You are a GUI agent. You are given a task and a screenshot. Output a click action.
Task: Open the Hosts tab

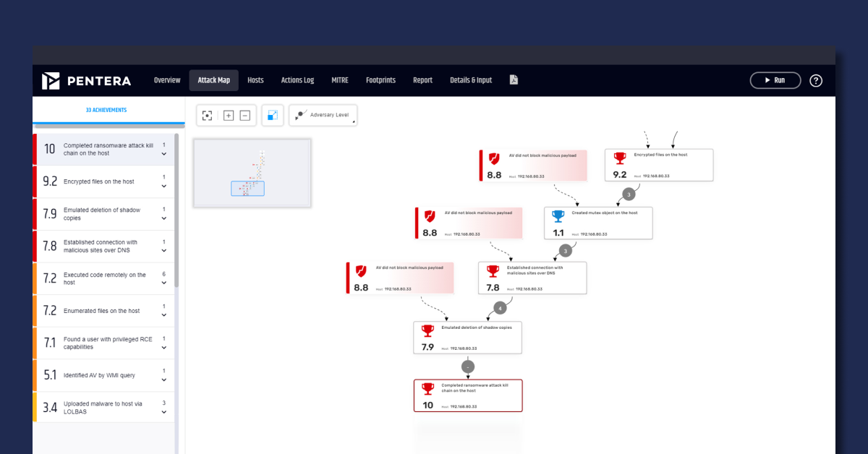pyautogui.click(x=255, y=80)
